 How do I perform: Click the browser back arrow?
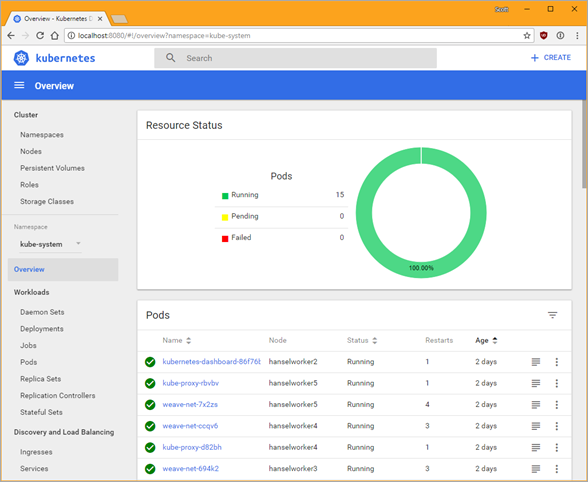coord(11,36)
